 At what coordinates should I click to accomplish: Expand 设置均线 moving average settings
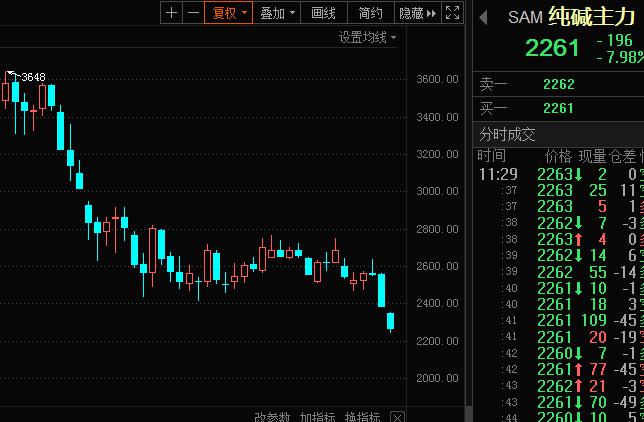tap(367, 38)
